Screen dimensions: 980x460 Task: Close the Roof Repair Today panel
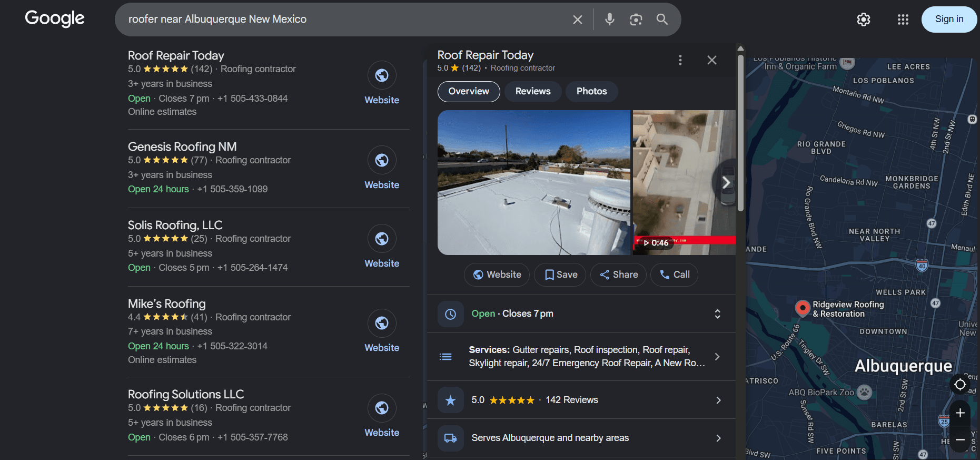click(x=712, y=60)
